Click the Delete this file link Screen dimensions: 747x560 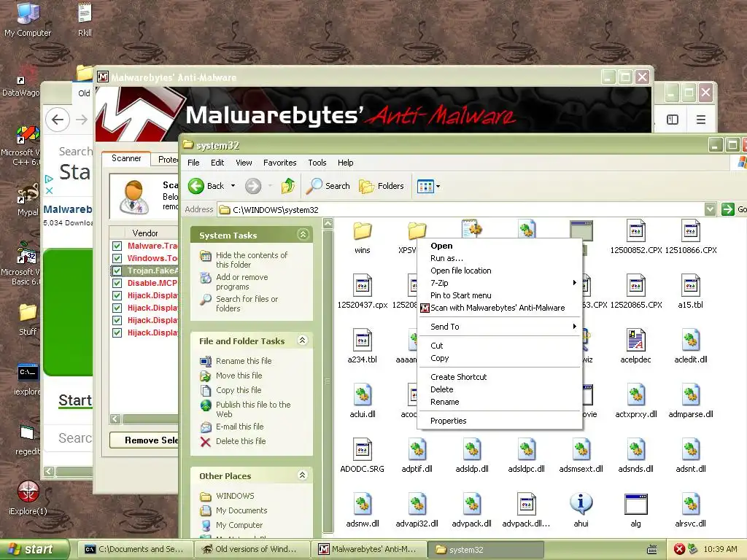click(x=241, y=441)
